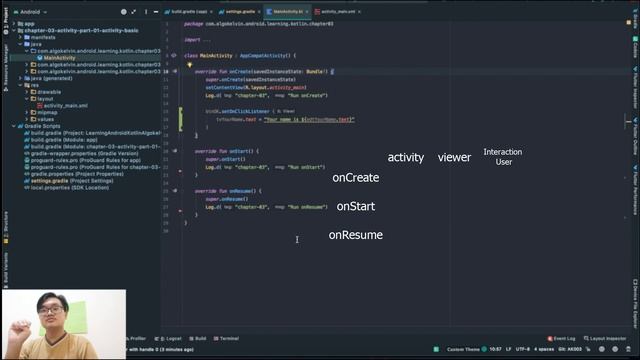Viewport: 640px width, 360px height.
Task: Open the Android project view dropdown
Action: 30,12
